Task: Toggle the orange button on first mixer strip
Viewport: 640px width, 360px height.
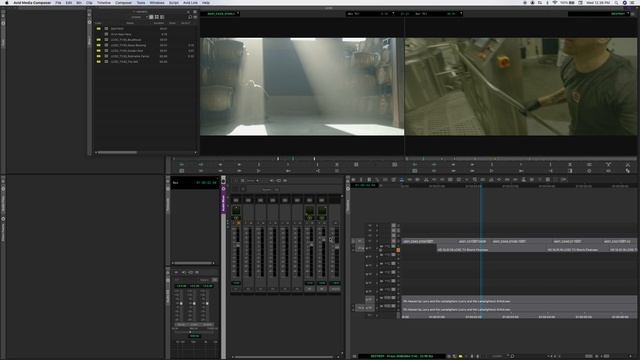Action: [238, 223]
